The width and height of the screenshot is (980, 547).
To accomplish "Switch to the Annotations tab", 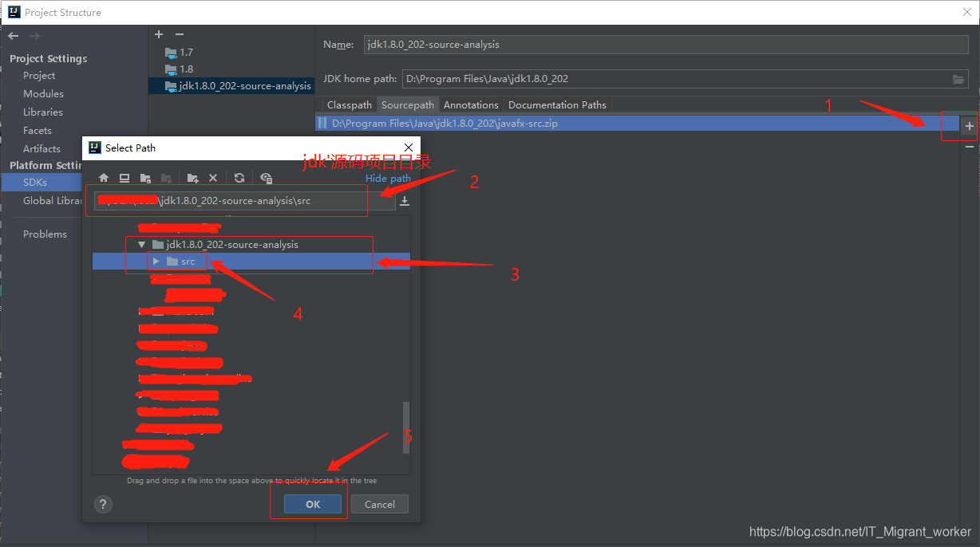I will (x=471, y=105).
